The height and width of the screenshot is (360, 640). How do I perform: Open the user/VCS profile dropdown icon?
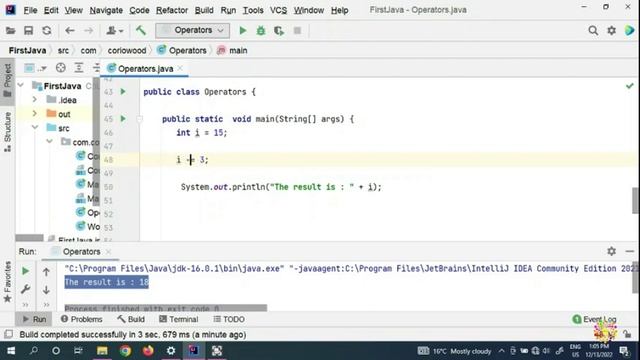coord(115,31)
